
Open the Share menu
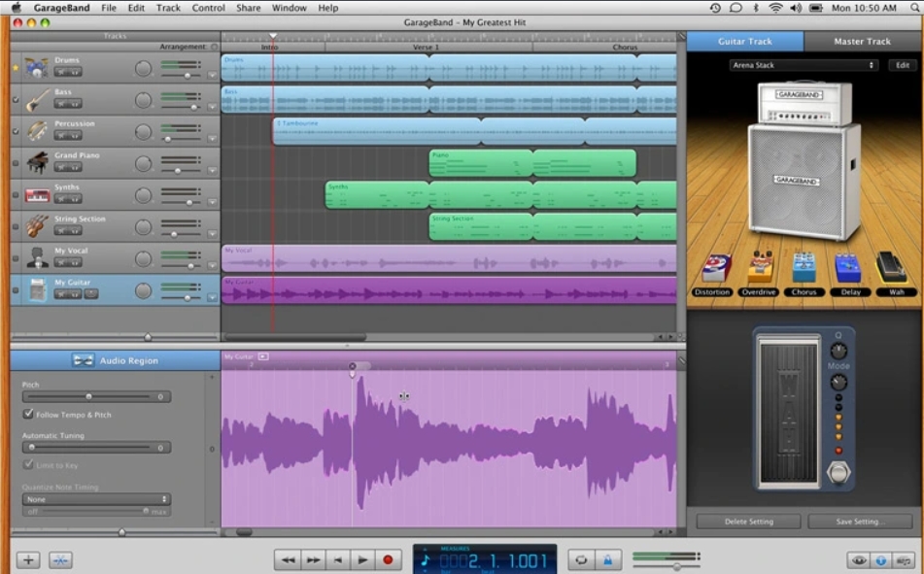point(248,8)
